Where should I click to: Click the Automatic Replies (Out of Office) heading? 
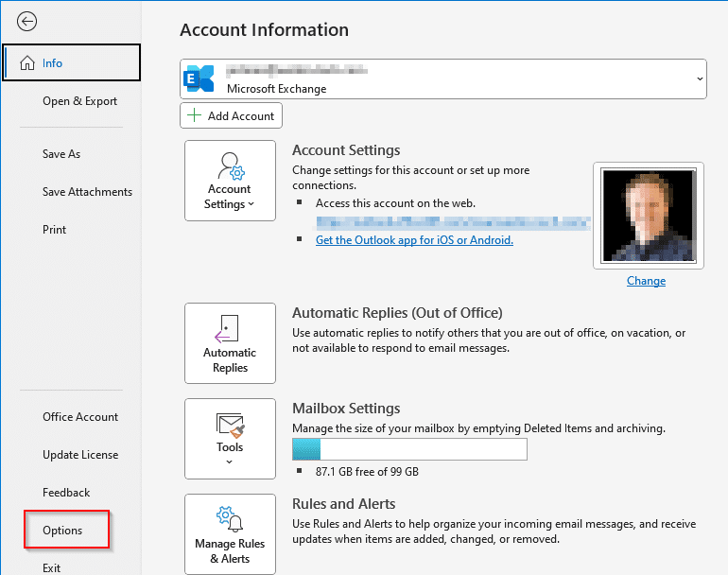coord(397,313)
